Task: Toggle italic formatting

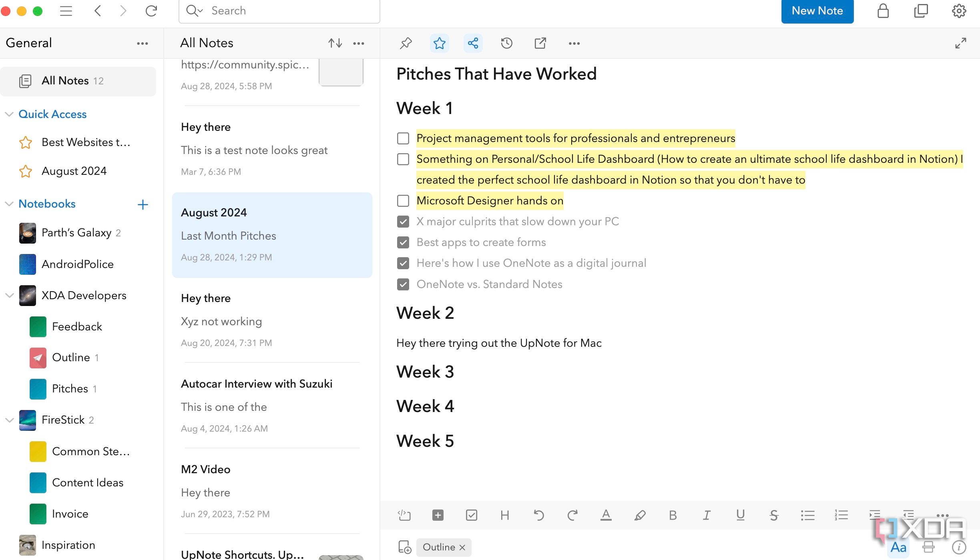Action: [x=707, y=515]
